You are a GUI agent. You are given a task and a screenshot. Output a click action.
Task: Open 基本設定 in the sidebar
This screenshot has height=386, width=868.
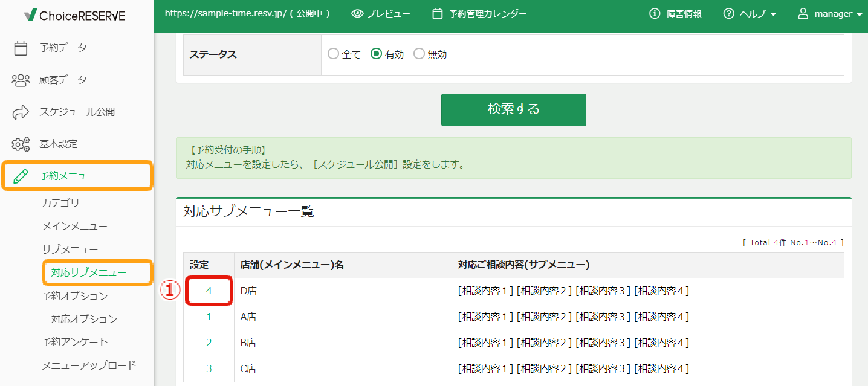[x=59, y=144]
